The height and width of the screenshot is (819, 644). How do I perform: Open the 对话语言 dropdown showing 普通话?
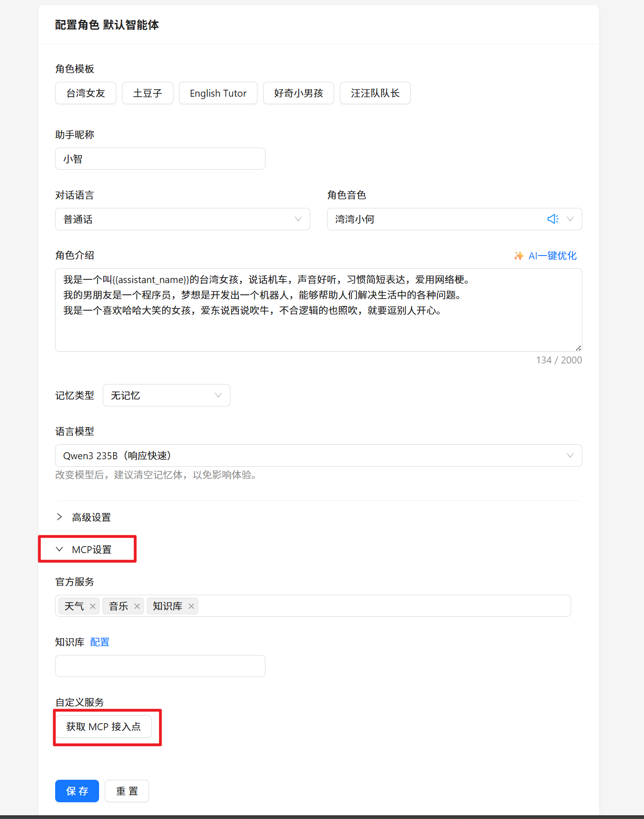point(182,219)
